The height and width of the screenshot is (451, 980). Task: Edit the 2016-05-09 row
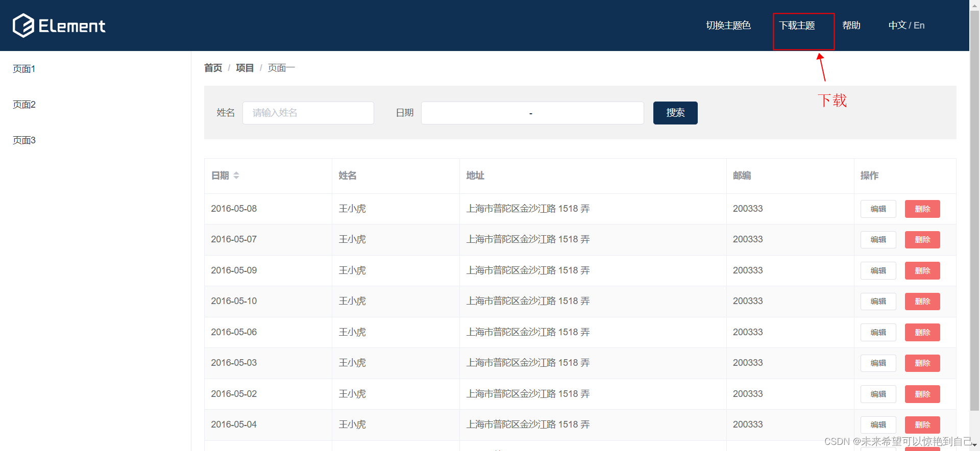[878, 271]
